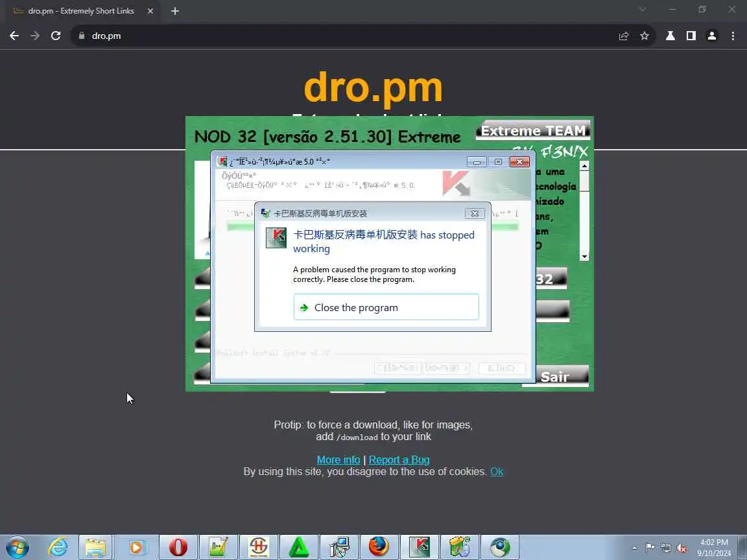The height and width of the screenshot is (560, 747).
Task: View site information lock icon
Action: [82, 36]
